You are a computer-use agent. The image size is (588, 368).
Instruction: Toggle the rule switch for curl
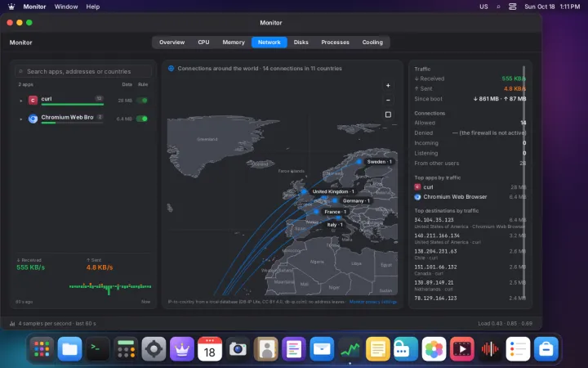coord(142,101)
